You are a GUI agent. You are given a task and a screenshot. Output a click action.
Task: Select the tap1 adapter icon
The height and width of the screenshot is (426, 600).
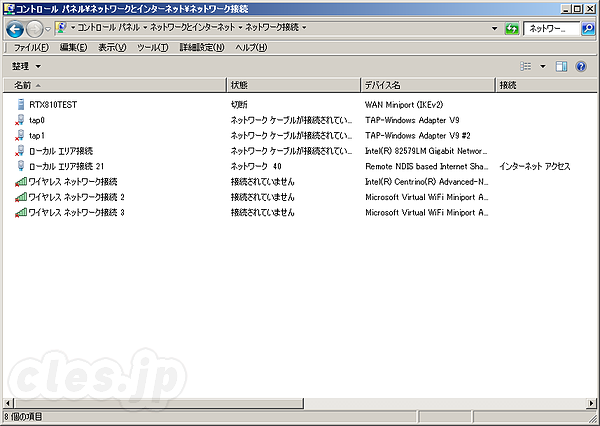[21, 135]
